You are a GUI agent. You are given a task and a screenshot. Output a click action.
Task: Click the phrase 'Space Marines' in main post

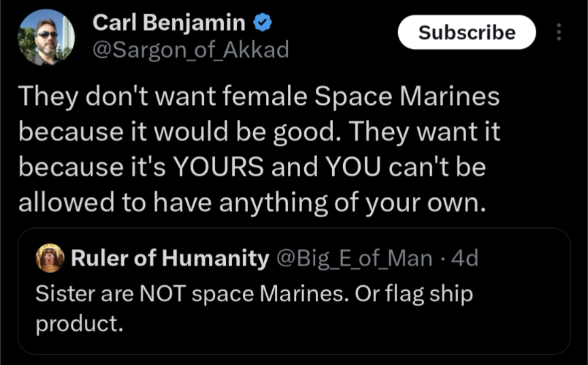tap(407, 97)
